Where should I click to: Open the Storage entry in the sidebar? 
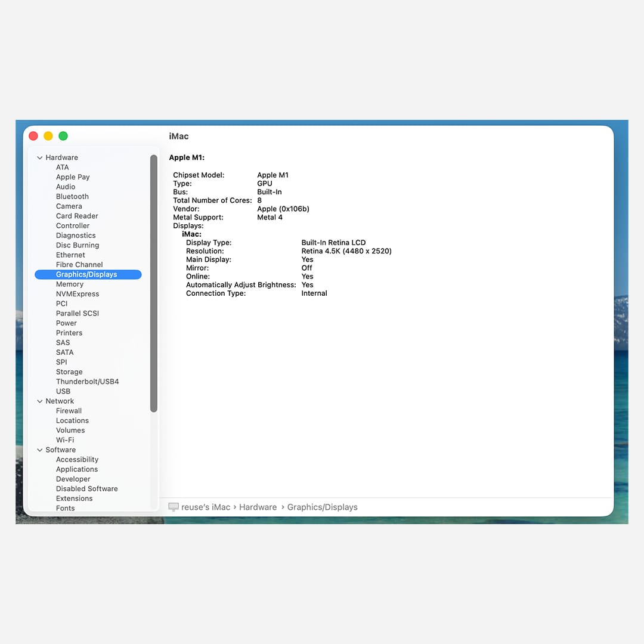click(x=69, y=372)
